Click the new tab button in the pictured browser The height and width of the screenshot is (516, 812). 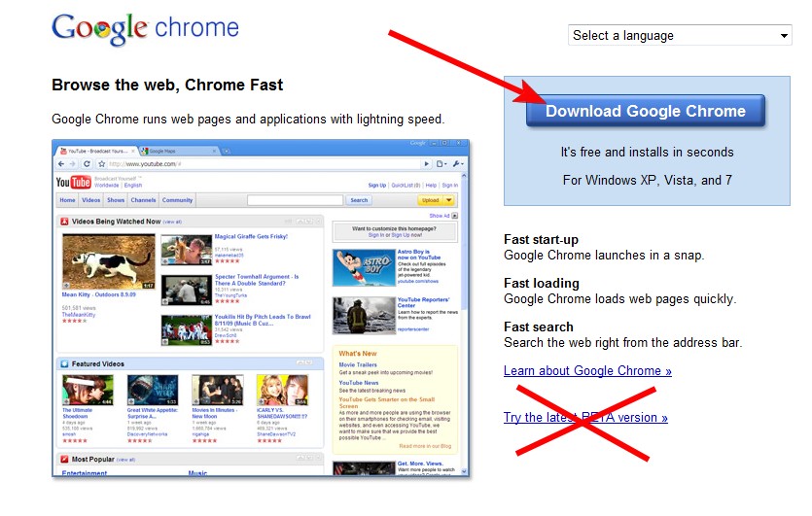click(227, 152)
